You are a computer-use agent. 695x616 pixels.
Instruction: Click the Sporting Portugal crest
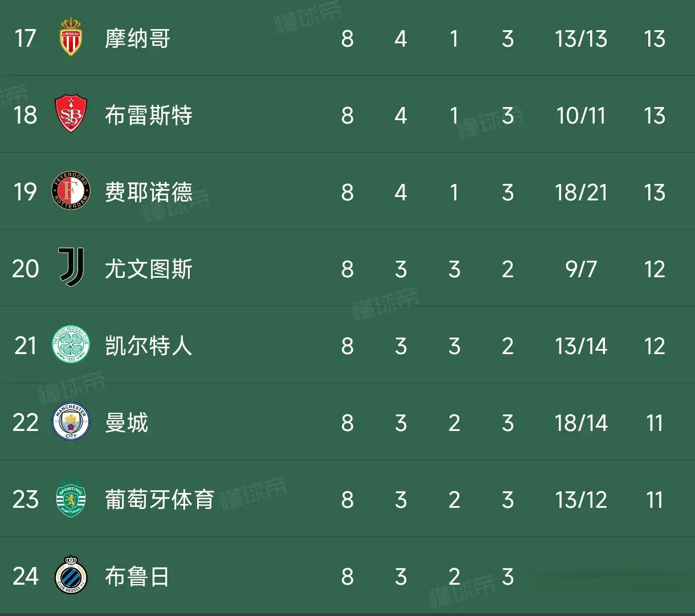pos(71,498)
